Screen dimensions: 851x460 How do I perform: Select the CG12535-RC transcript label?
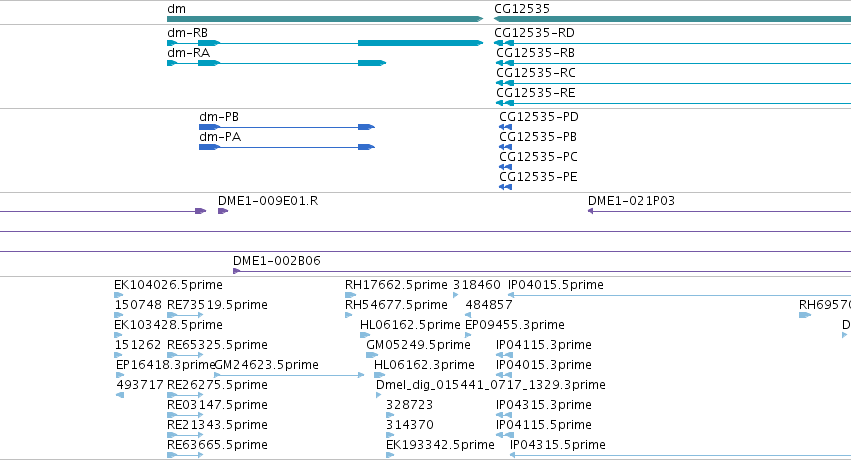[x=536, y=73]
